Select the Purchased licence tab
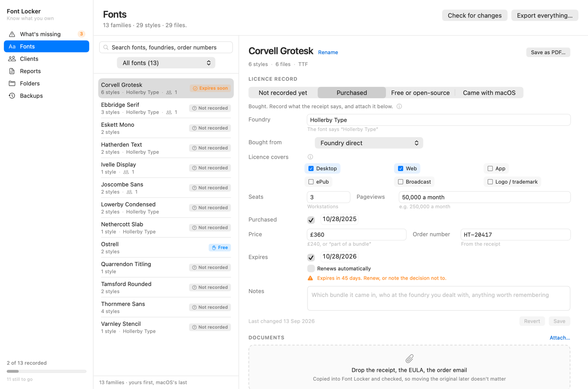588x389 pixels. (352, 93)
